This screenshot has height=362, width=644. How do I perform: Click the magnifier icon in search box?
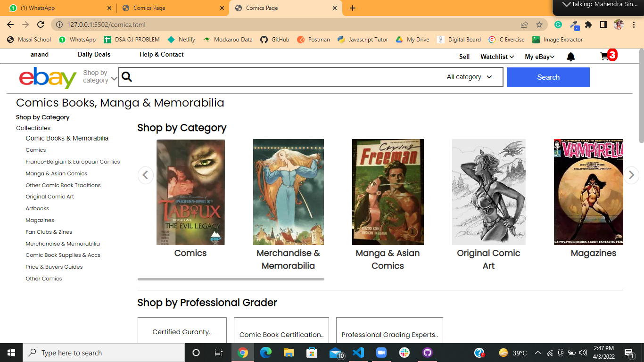point(127,77)
